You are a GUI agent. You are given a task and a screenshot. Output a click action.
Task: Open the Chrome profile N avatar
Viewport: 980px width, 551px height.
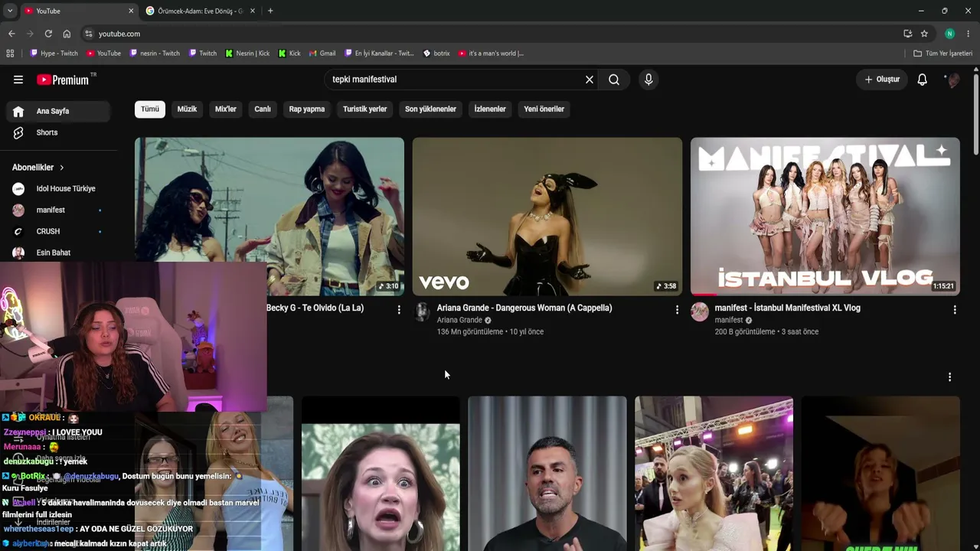[949, 34]
